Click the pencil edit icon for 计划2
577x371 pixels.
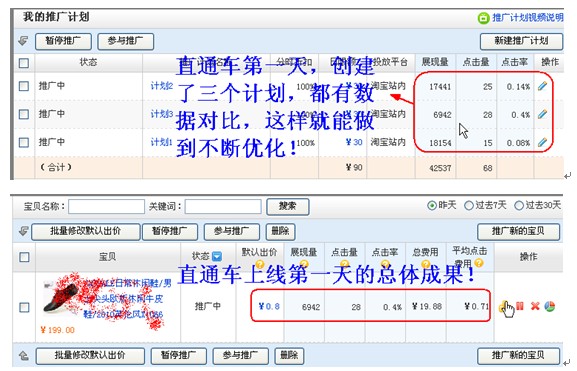click(x=542, y=86)
